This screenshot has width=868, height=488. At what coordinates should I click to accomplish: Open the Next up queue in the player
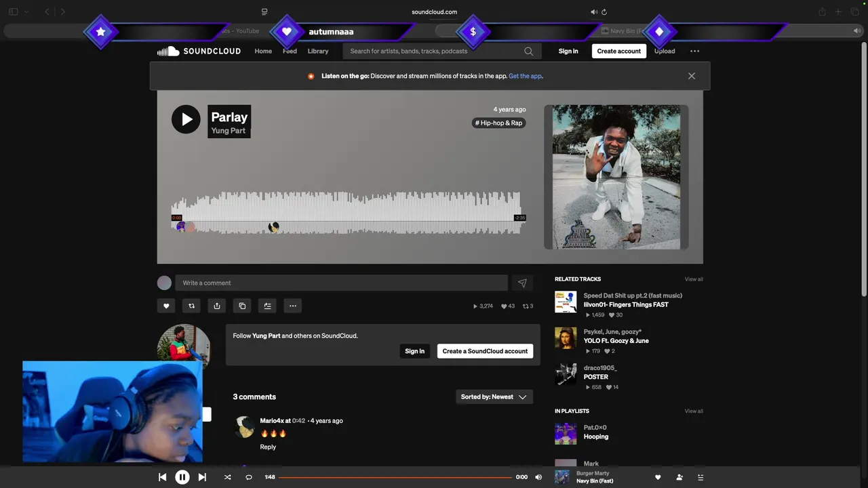pyautogui.click(x=701, y=477)
